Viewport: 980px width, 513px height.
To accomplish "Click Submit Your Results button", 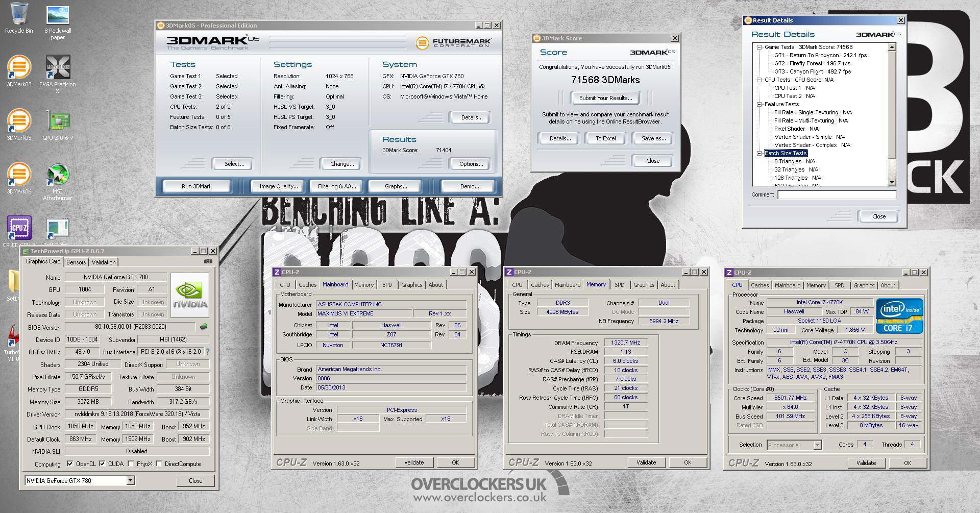I will [605, 98].
